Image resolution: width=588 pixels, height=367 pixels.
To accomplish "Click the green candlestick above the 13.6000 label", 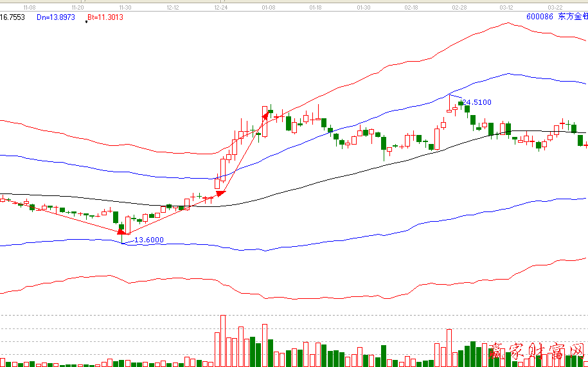I will [121, 228].
